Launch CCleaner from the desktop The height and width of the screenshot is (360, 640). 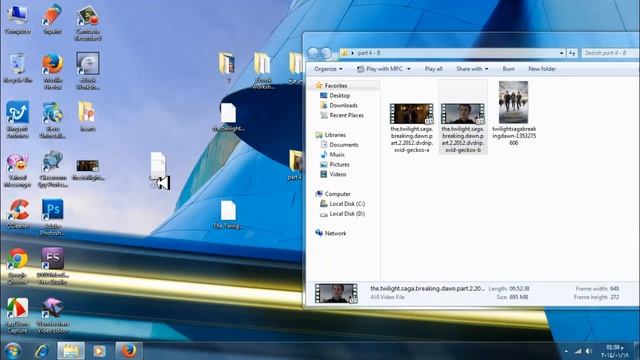point(18,213)
